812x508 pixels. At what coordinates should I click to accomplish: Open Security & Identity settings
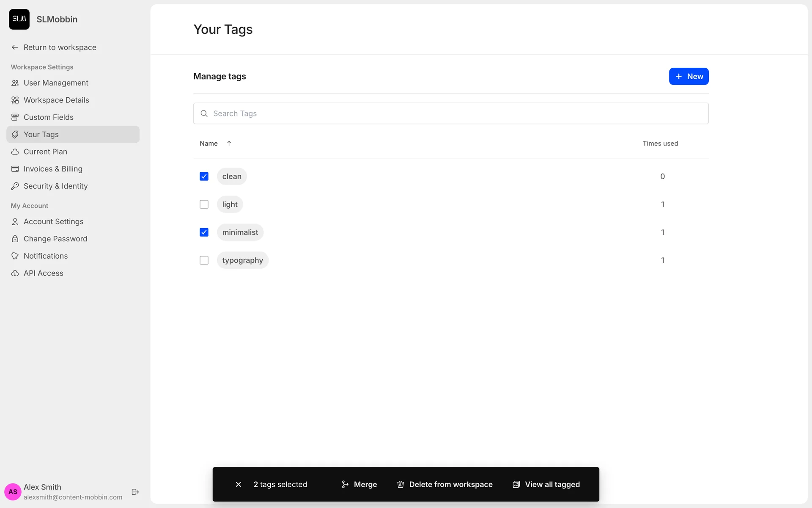[x=55, y=186]
